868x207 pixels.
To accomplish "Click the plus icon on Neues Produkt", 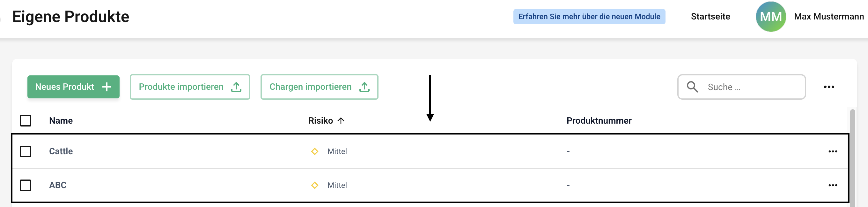I will [107, 87].
